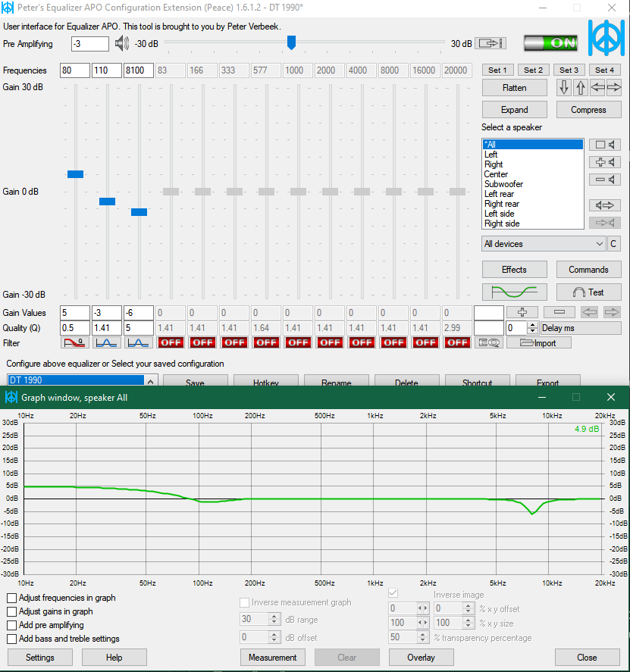Select Right side in speaker list
Screen dimensions: 630x672
tap(533, 223)
